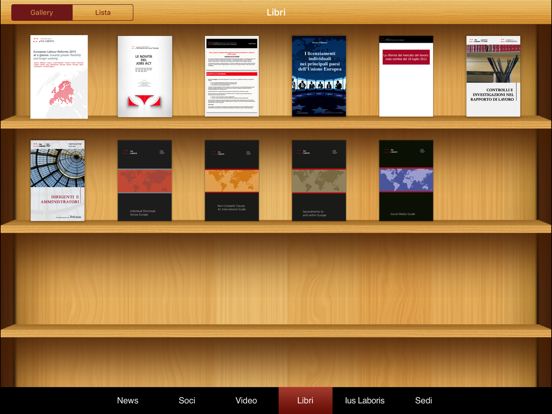Open the Soci tab
The height and width of the screenshot is (414, 552).
click(187, 401)
